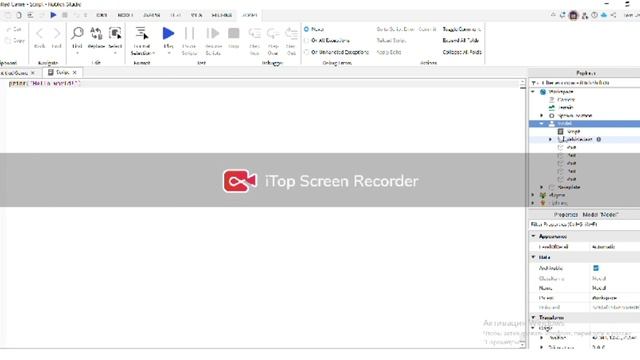The width and height of the screenshot is (640, 360).
Task: Collapse the selected Model tree node
Action: (542, 123)
